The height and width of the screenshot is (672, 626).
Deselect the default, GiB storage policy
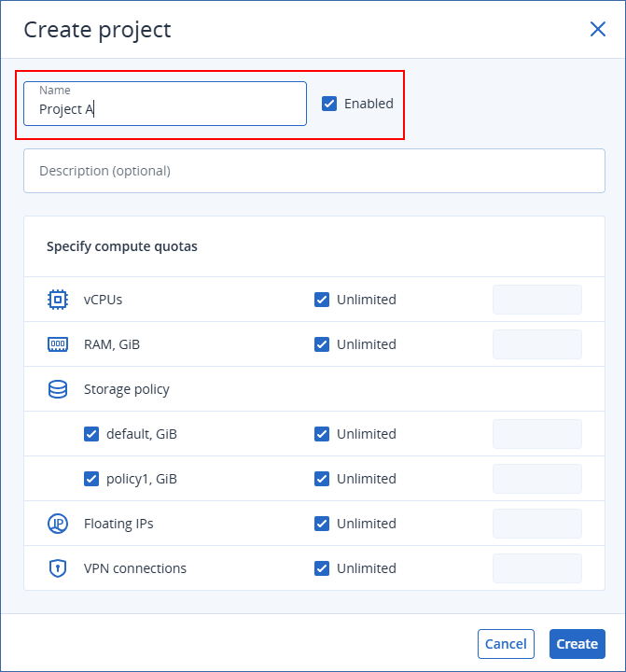(91, 434)
